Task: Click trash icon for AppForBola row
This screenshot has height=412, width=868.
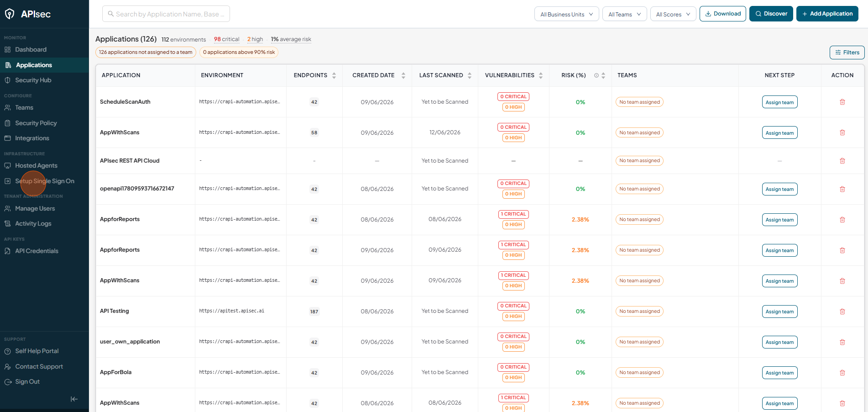Action: coord(842,373)
